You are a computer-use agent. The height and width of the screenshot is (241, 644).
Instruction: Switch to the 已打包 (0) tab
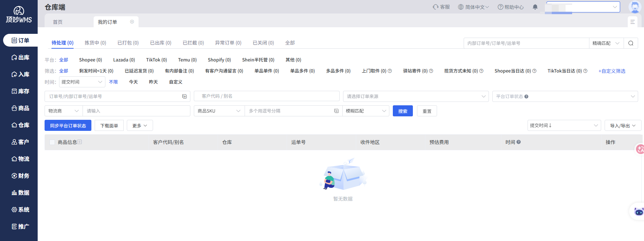pyautogui.click(x=128, y=43)
